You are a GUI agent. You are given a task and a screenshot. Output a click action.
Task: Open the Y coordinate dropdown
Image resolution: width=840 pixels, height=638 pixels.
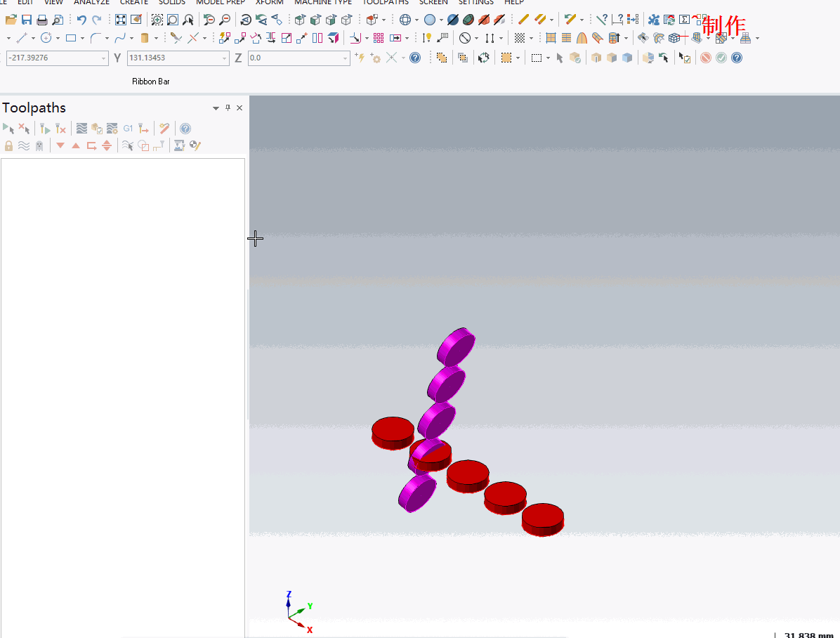[x=225, y=58]
